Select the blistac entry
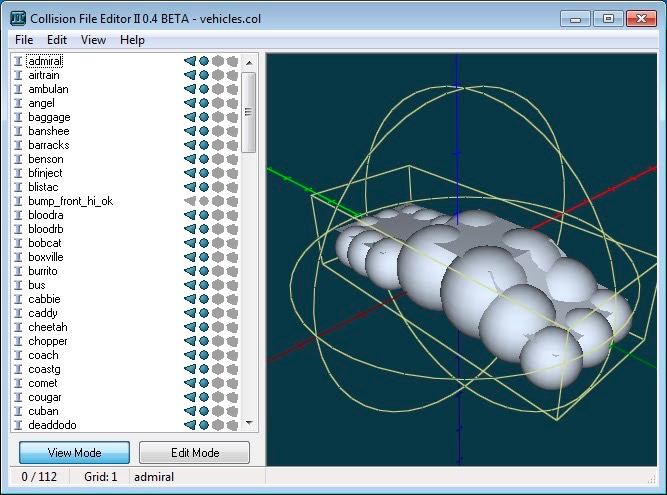The width and height of the screenshot is (667, 495). (43, 187)
